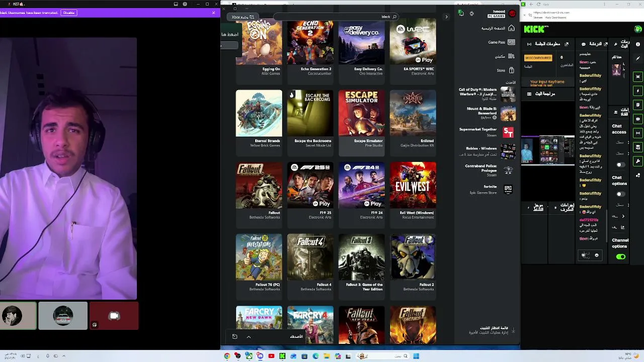Select Fallout 3: Game of the Year cover

click(x=362, y=257)
